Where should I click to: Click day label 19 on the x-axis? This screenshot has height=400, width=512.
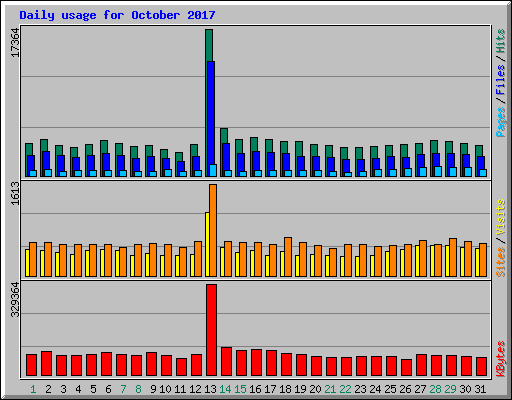(x=300, y=389)
